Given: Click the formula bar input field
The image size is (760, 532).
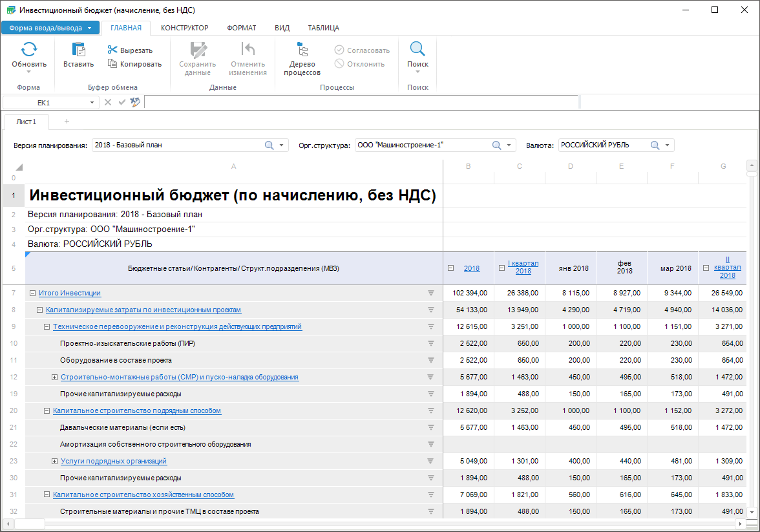Looking at the screenshot, I should pyautogui.click(x=361, y=102).
